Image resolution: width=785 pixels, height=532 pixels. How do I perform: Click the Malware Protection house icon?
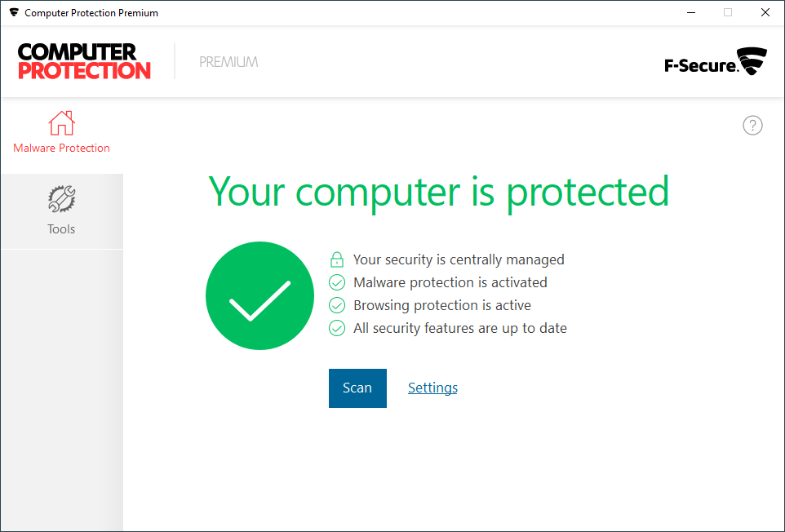(x=61, y=123)
